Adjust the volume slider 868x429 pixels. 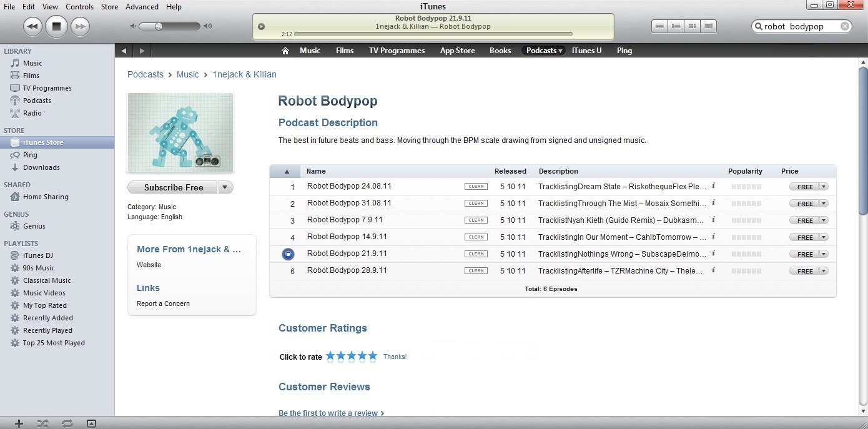click(159, 26)
